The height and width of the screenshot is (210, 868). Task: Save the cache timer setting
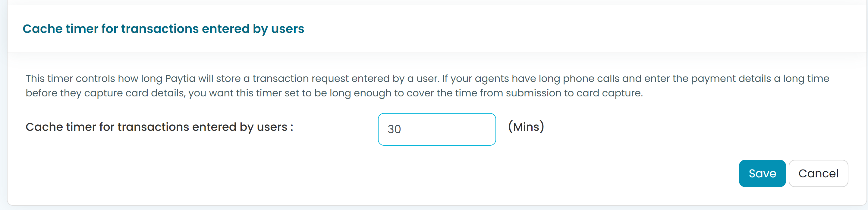click(x=762, y=173)
